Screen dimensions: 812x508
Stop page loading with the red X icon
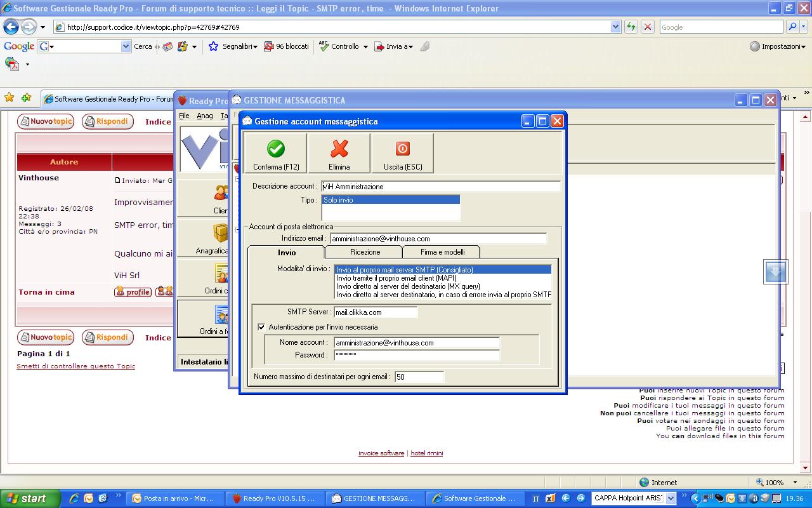pyautogui.click(x=647, y=27)
